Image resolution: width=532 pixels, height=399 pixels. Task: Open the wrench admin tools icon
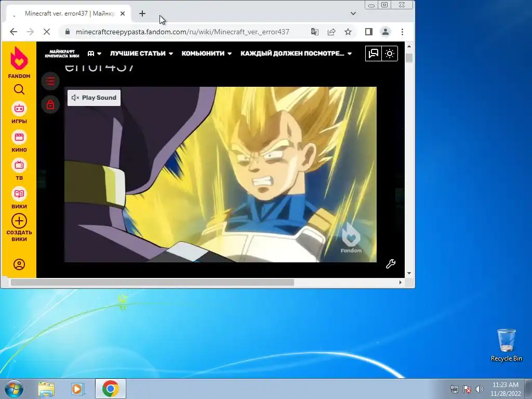pyautogui.click(x=391, y=264)
